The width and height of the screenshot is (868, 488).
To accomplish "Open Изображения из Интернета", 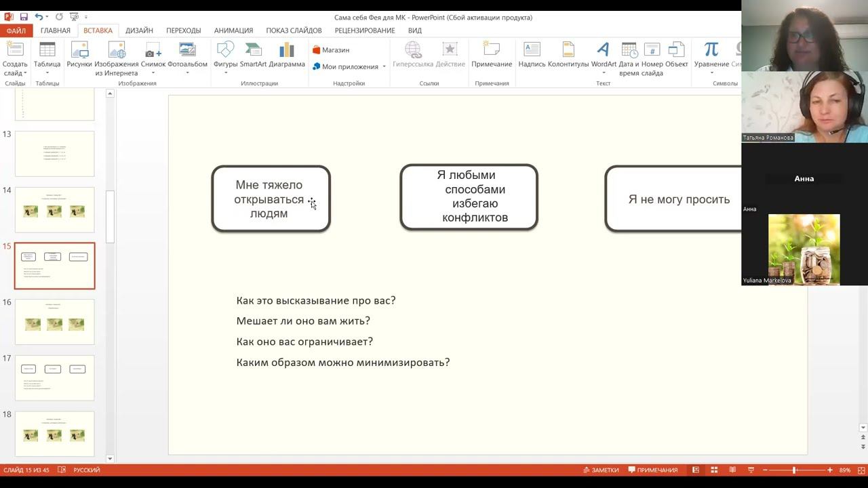I will pyautogui.click(x=117, y=58).
